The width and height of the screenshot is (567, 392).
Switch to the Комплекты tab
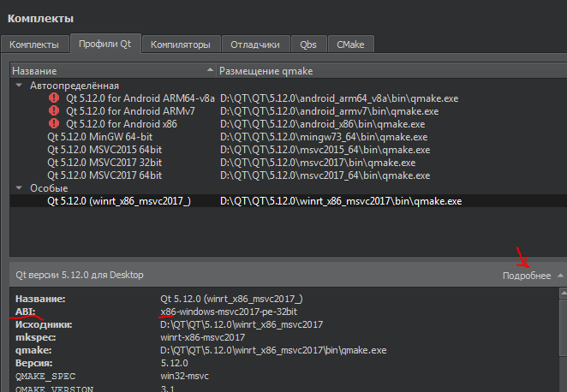[x=34, y=44]
